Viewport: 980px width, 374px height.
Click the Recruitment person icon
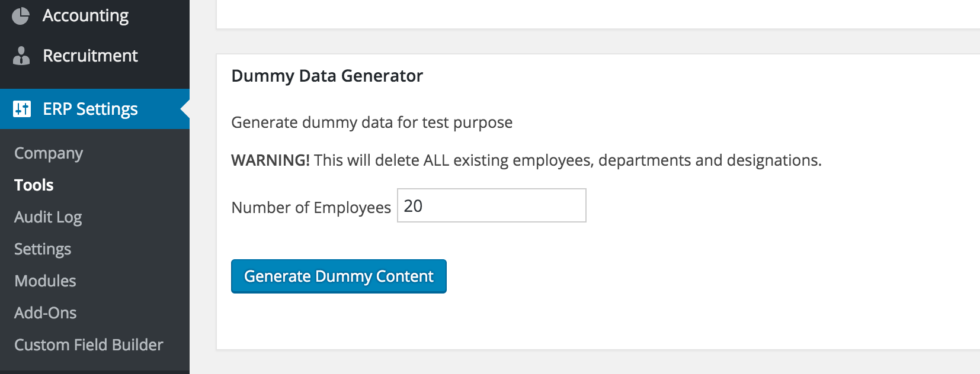coord(21,56)
